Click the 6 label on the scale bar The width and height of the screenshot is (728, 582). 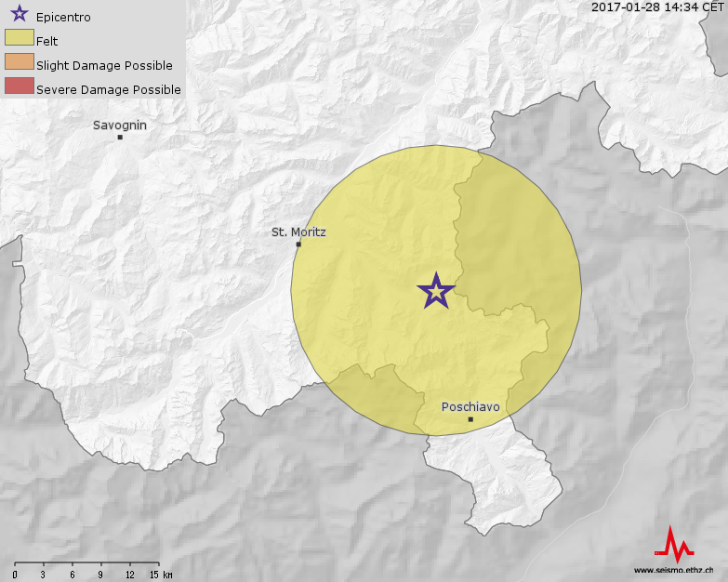73,575
